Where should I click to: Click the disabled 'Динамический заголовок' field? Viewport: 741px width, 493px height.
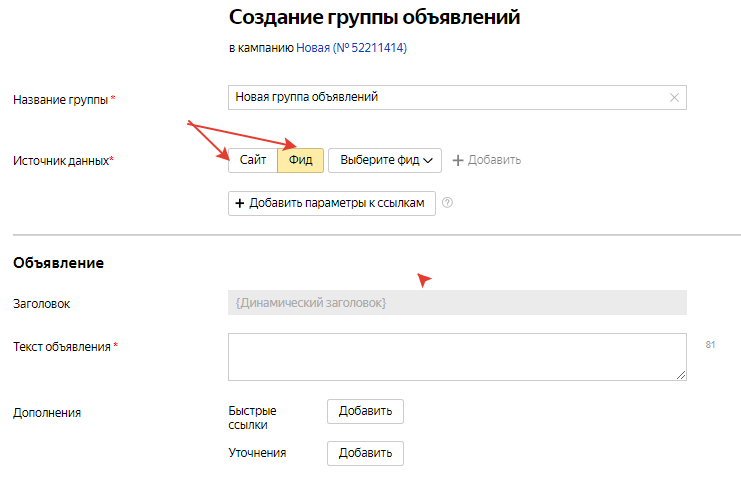[x=456, y=303]
